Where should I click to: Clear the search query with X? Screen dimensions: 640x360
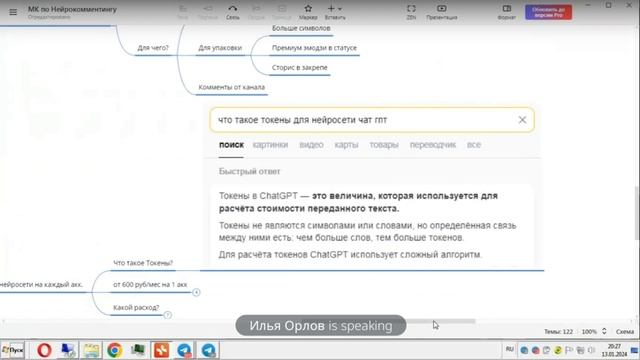click(522, 120)
